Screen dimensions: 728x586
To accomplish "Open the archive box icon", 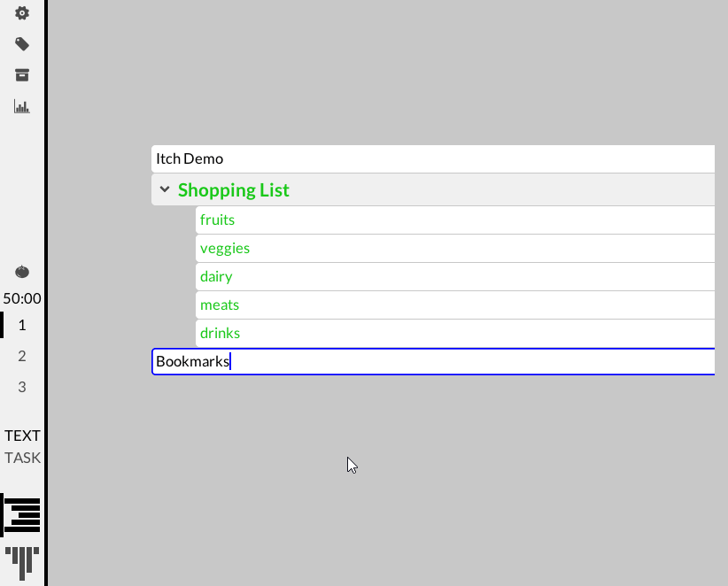I will 22,75.
